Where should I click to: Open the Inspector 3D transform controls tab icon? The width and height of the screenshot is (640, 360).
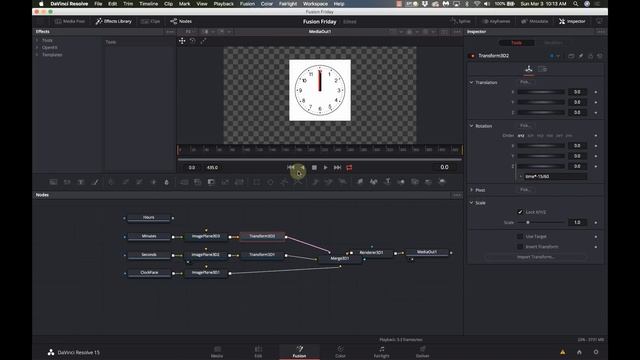tap(529, 69)
